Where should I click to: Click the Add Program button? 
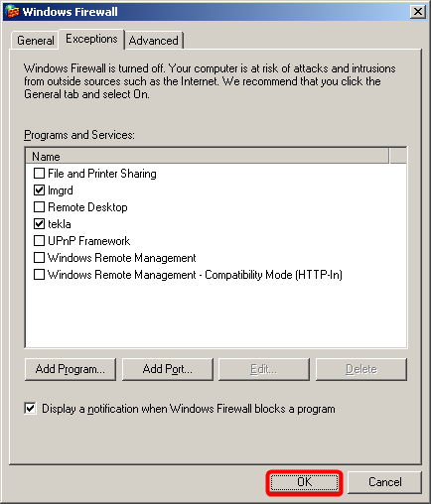pyautogui.click(x=71, y=369)
